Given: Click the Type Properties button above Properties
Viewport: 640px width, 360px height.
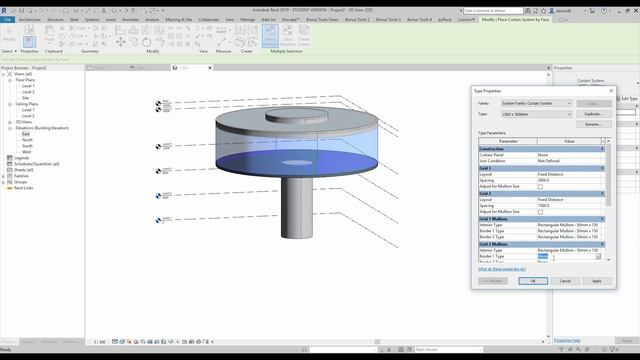Looking at the screenshot, I should pyautogui.click(x=29, y=29).
